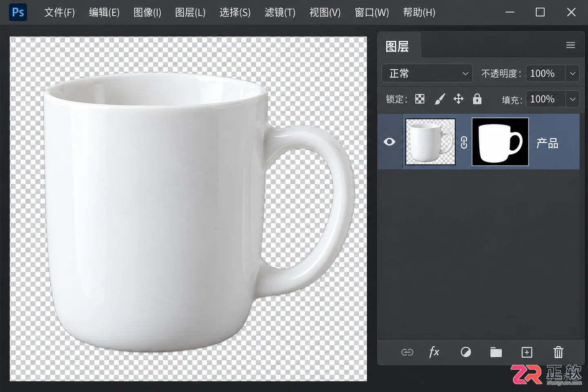
Task: Open the 图像(I) menu
Action: coord(147,13)
